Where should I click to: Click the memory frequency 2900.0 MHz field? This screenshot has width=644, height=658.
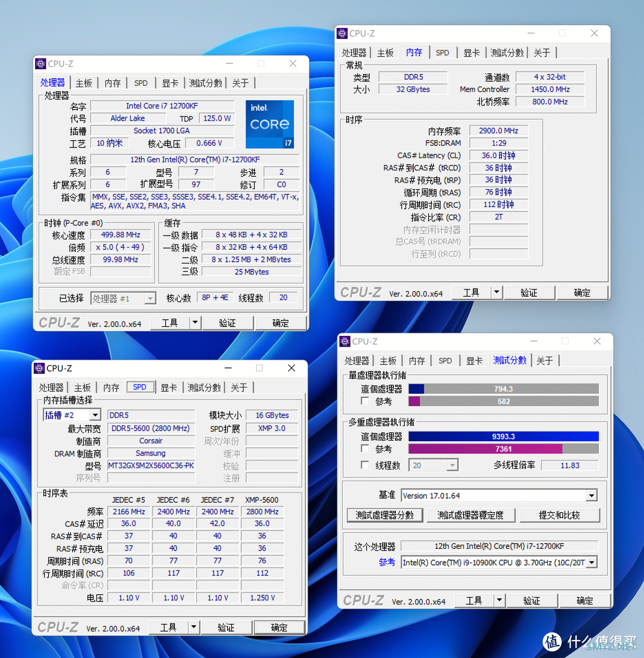(x=499, y=131)
